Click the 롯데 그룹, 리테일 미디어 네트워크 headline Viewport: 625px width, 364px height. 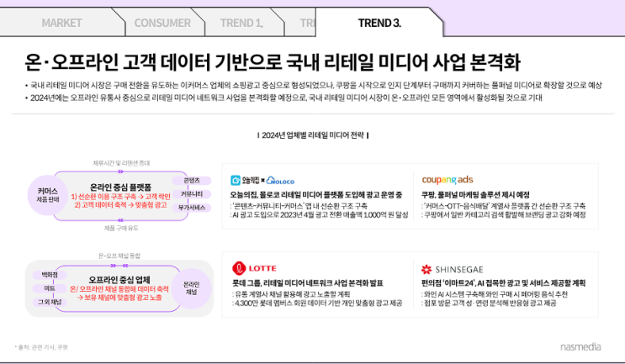(x=308, y=283)
